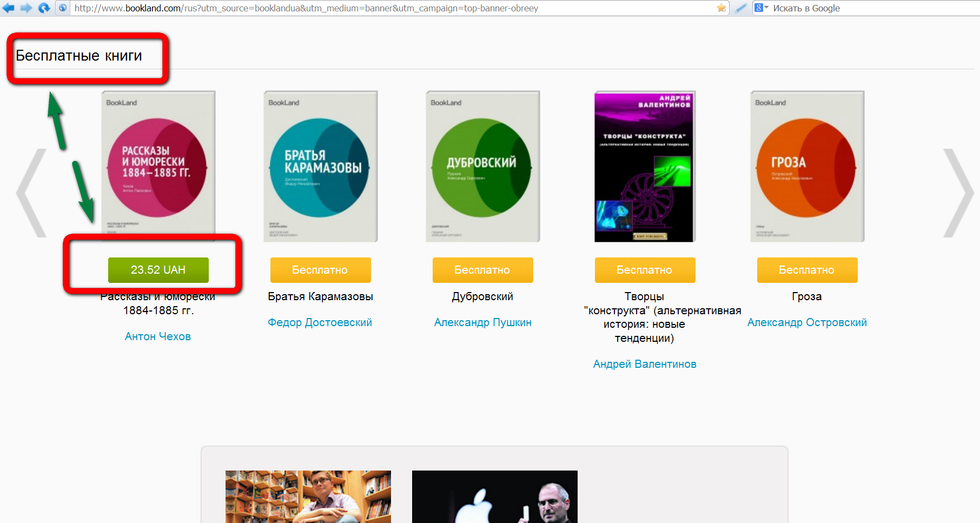Bookmark page with the star icon
Screen dimensions: 980x523
721,8
